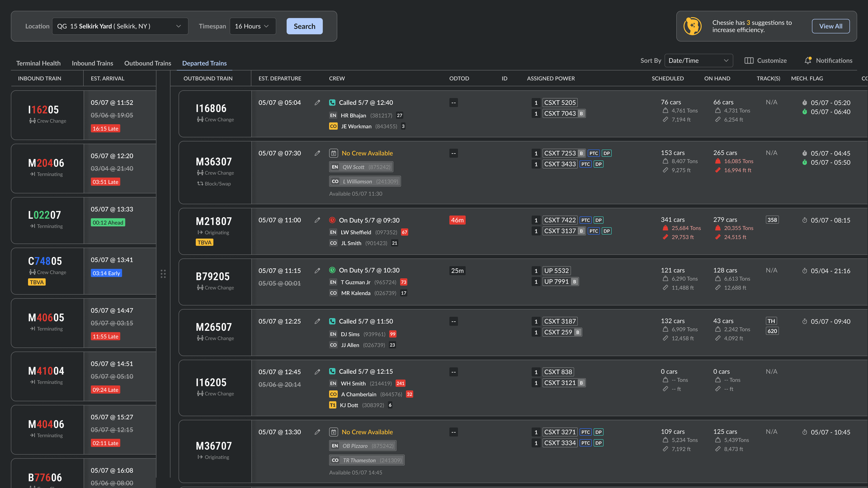Click the 46m red ODTOD badge

(457, 220)
